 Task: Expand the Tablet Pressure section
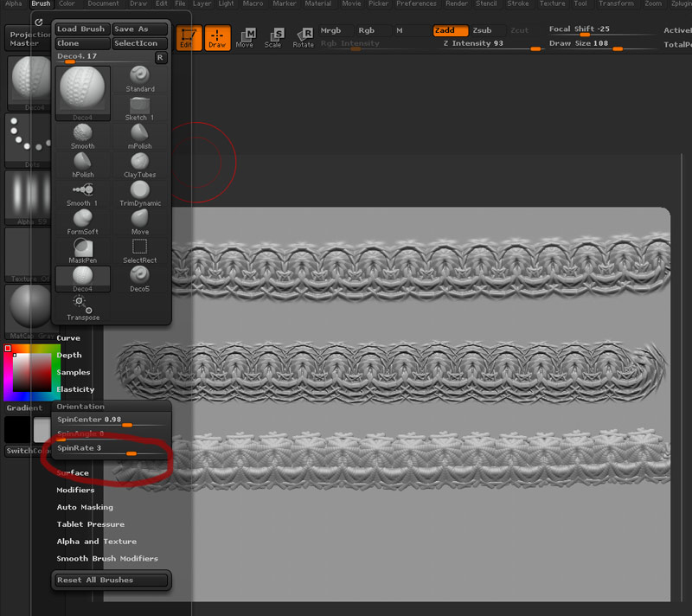[x=91, y=524]
